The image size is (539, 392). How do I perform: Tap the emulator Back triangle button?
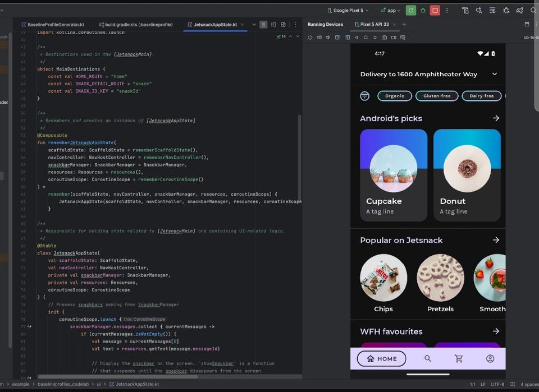point(357,37)
